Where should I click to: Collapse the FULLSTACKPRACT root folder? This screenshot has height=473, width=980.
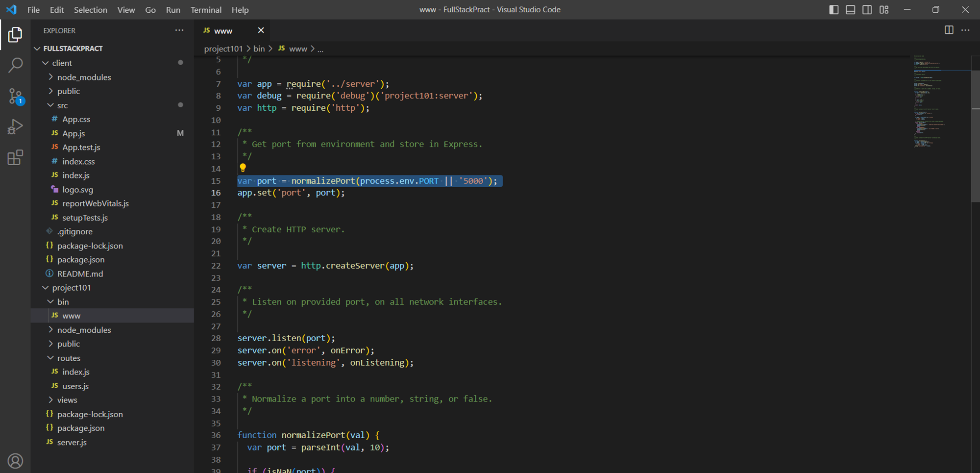click(37, 49)
